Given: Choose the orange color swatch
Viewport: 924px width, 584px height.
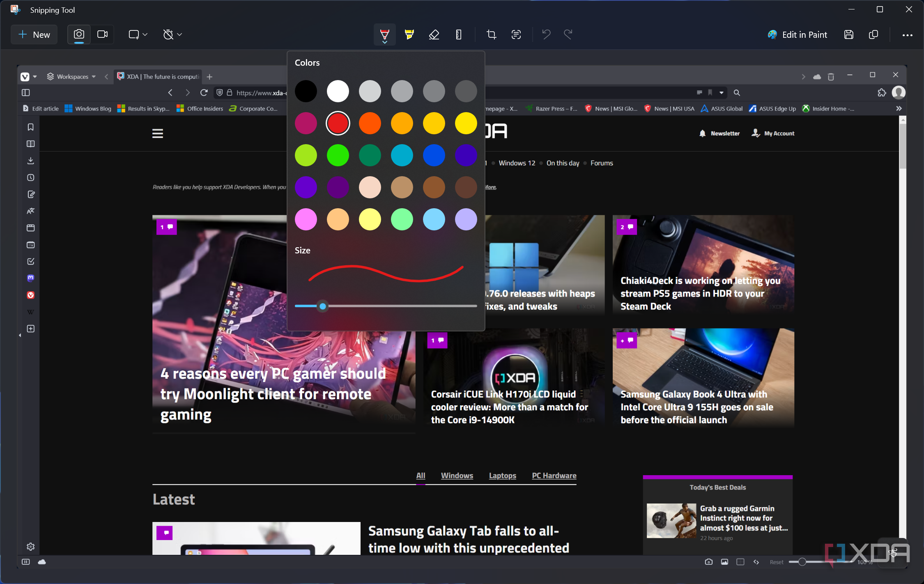Looking at the screenshot, I should point(370,123).
